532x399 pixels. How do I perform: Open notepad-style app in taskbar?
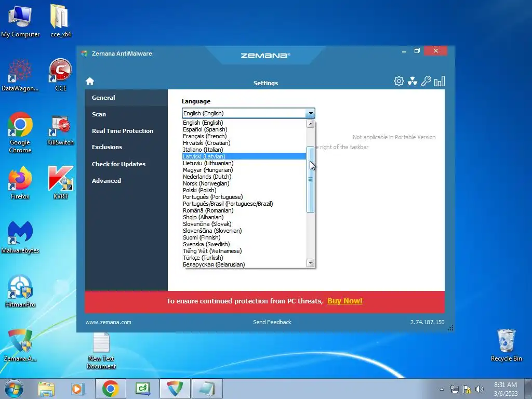[x=207, y=389]
